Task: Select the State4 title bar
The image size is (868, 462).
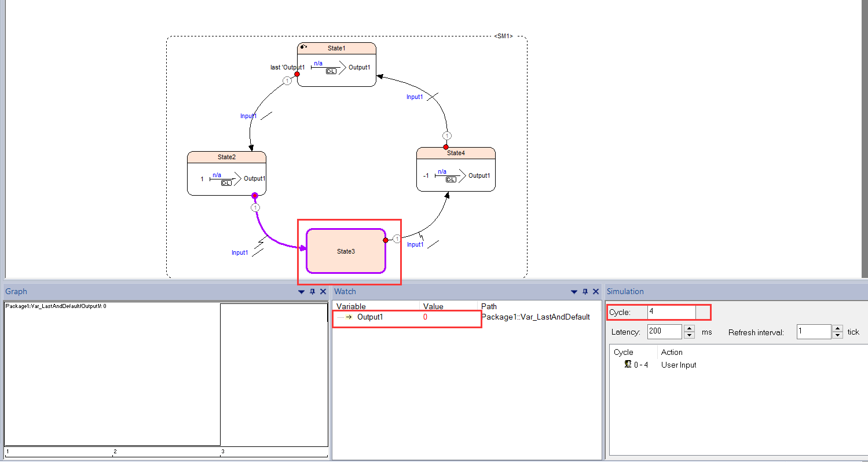Action: [x=456, y=153]
